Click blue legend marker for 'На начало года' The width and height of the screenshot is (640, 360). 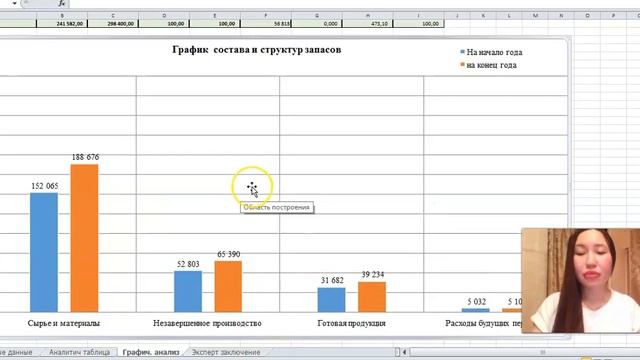tap(462, 52)
